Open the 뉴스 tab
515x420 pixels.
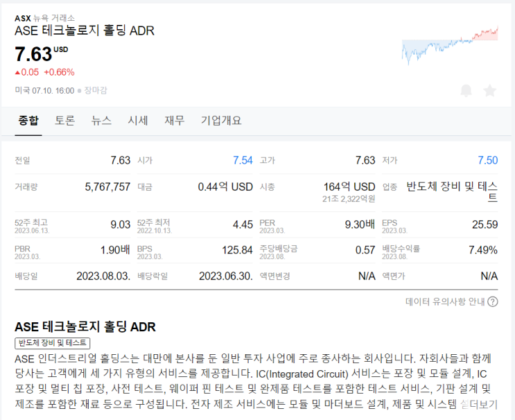pyautogui.click(x=101, y=121)
